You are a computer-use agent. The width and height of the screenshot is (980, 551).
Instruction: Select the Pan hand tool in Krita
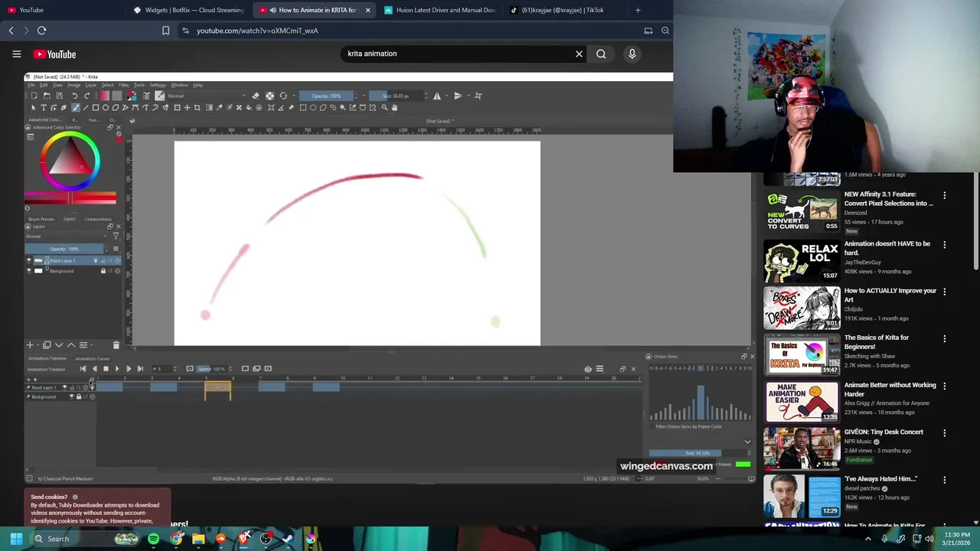coord(394,107)
